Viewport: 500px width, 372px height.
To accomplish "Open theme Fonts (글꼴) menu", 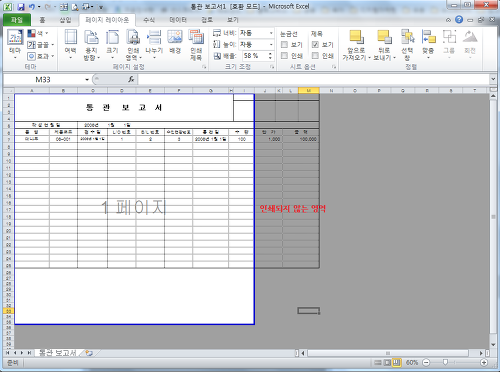I will tap(40, 44).
